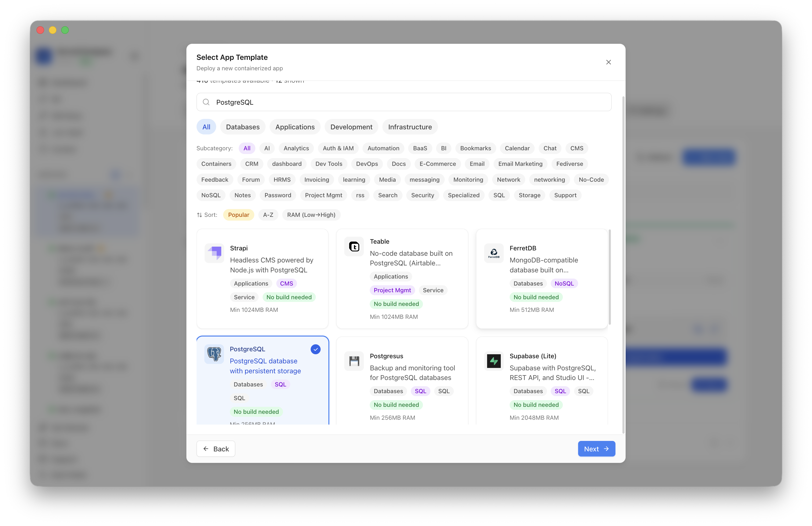The width and height of the screenshot is (812, 526).
Task: Click the PostgreSQL search field
Action: coord(404,102)
